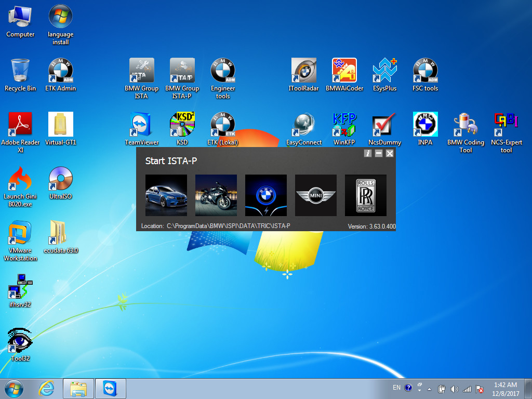The width and height of the screenshot is (532, 399).
Task: Click the Show desktop strip
Action: pos(529,389)
